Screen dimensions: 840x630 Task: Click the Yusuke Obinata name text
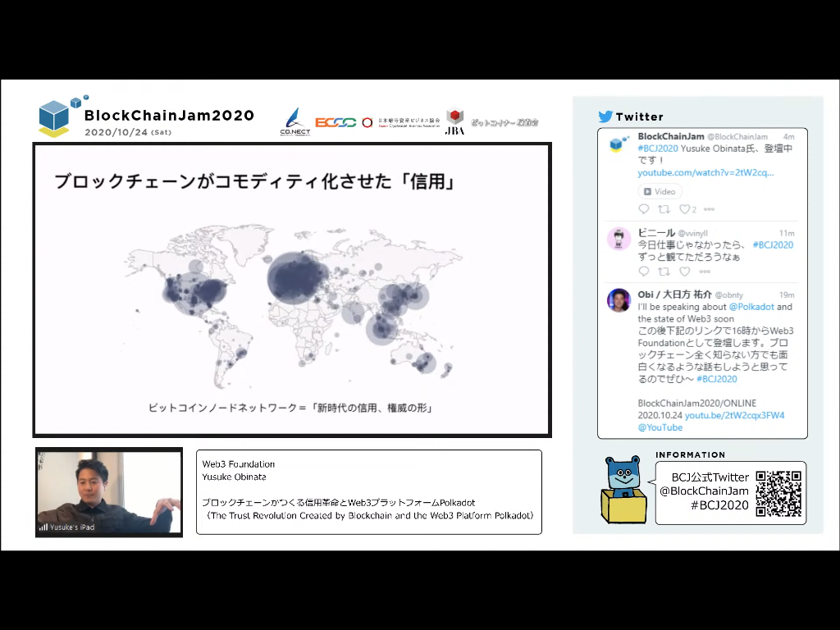point(234,477)
